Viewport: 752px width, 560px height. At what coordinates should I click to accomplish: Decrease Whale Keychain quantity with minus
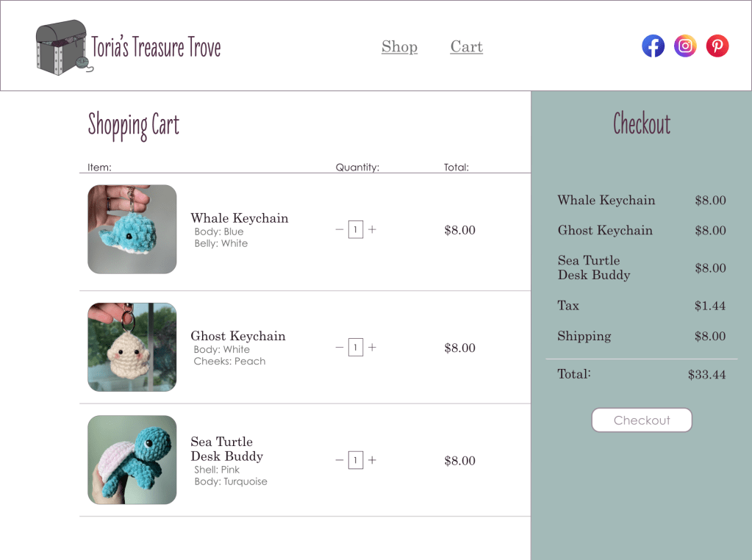coord(340,230)
